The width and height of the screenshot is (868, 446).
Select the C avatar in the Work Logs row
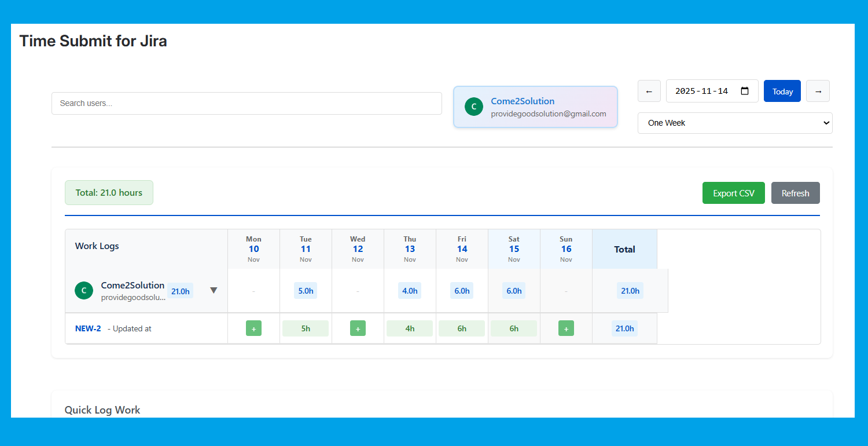(x=83, y=290)
